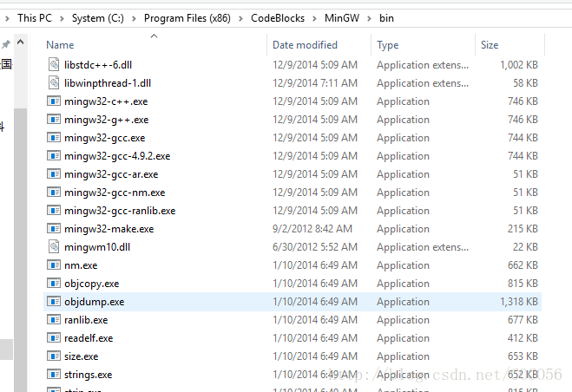
Task: Click the mingw32-gcc-4.9.2.exe application icon
Action: [54, 156]
